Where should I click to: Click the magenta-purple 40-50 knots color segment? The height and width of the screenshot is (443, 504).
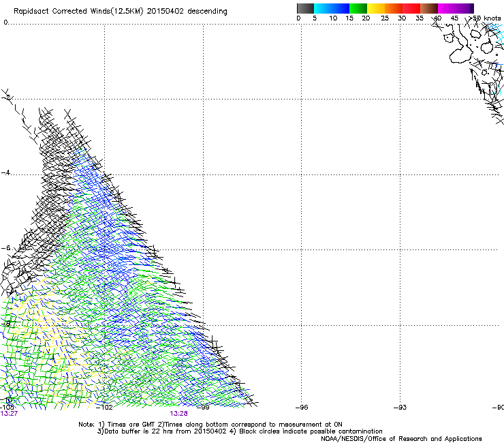tap(456, 8)
